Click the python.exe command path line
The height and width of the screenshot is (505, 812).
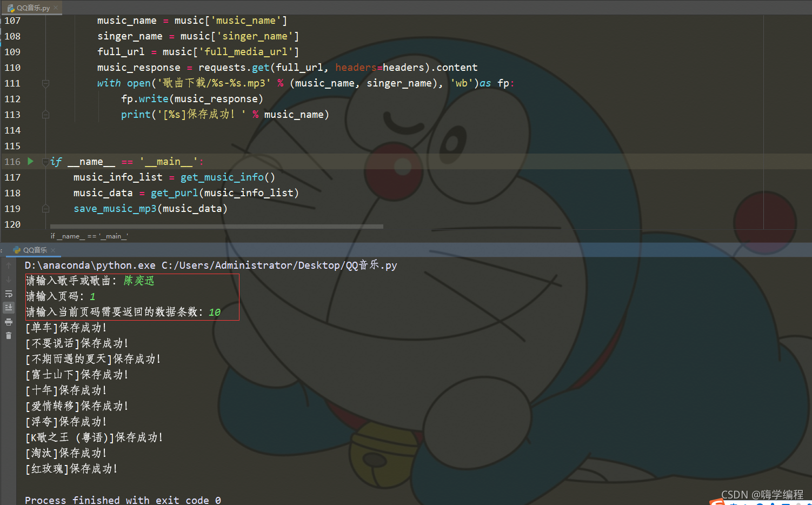pyautogui.click(x=211, y=265)
